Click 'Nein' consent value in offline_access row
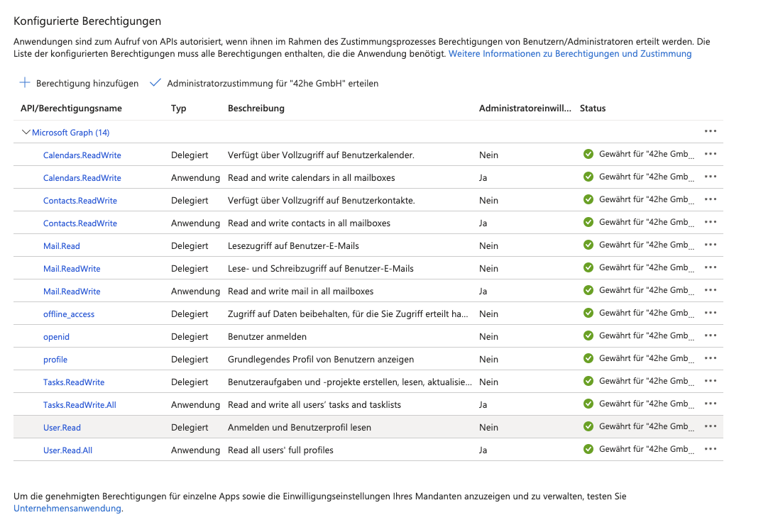This screenshot has height=532, width=778. [488, 314]
